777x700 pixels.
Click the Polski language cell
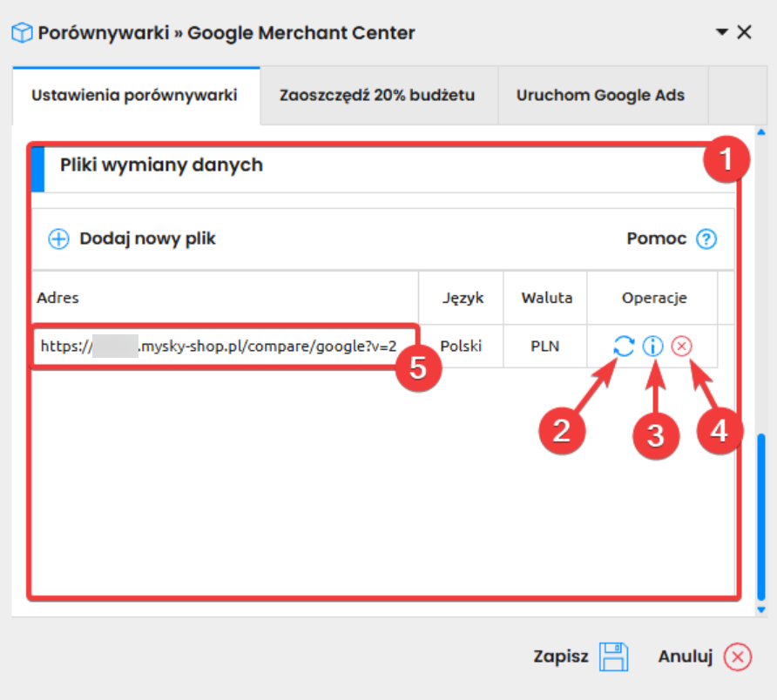[x=461, y=346]
